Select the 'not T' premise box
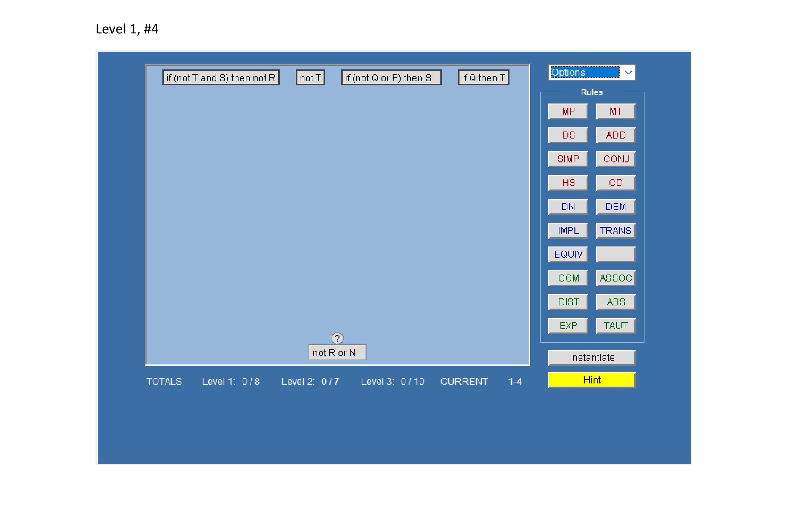Image resolution: width=812 pixels, height=521 pixels. (310, 78)
